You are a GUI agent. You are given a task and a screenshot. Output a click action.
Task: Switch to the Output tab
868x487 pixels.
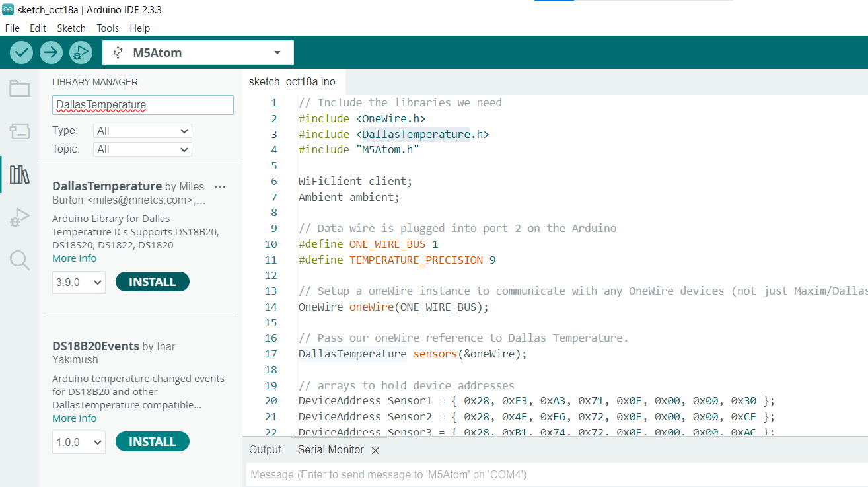(x=265, y=449)
